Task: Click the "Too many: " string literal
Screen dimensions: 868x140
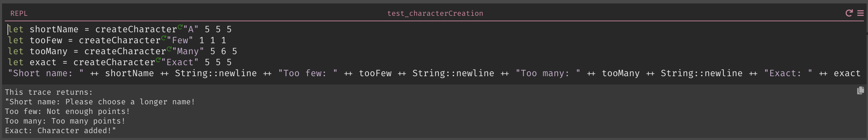Action: click(x=548, y=73)
